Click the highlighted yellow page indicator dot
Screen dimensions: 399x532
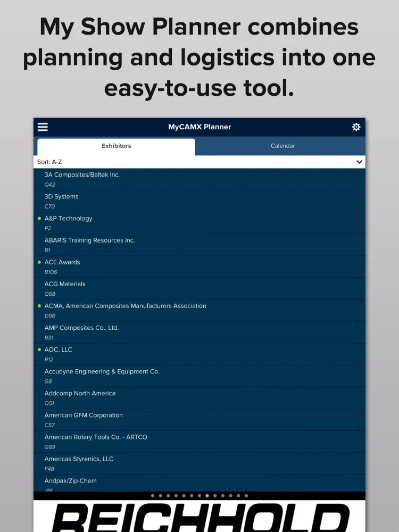pos(207,496)
